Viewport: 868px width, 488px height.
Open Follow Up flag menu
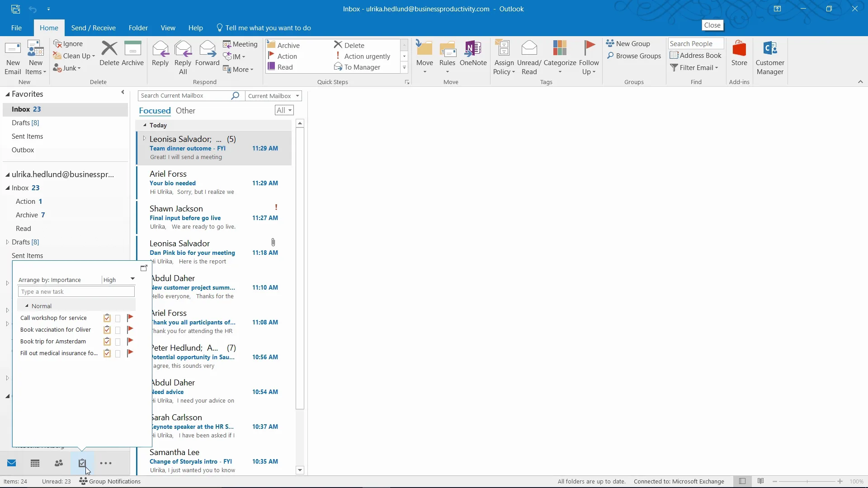pyautogui.click(x=589, y=58)
